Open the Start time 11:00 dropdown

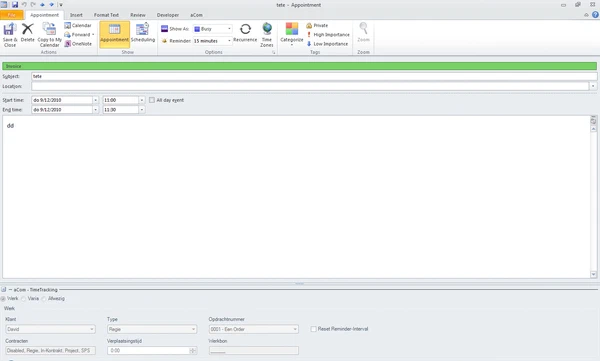pos(142,100)
